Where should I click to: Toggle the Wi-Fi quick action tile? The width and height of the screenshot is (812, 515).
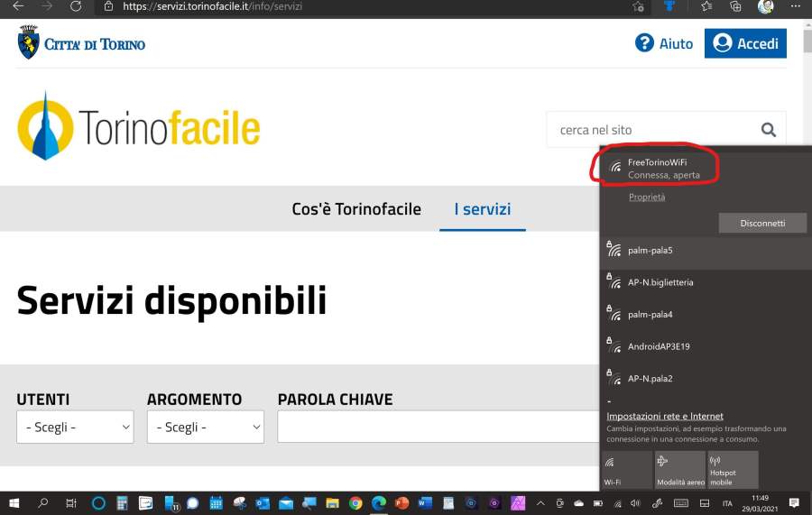pos(626,470)
